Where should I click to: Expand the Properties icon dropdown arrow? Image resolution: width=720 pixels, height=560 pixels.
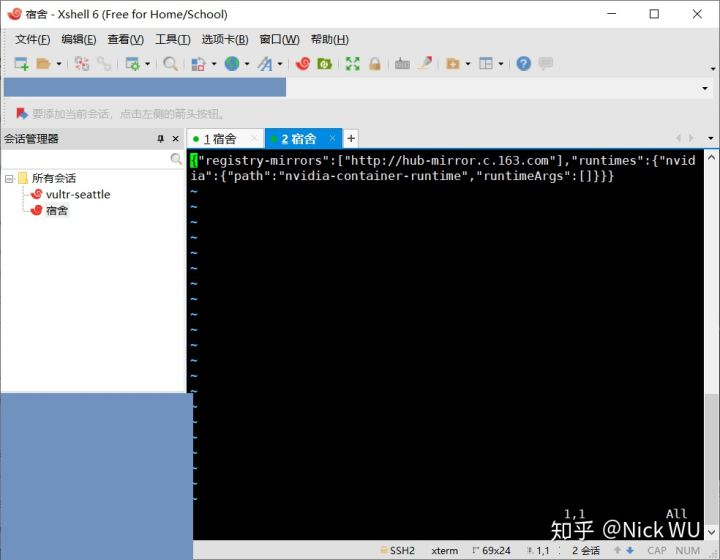[x=147, y=64]
